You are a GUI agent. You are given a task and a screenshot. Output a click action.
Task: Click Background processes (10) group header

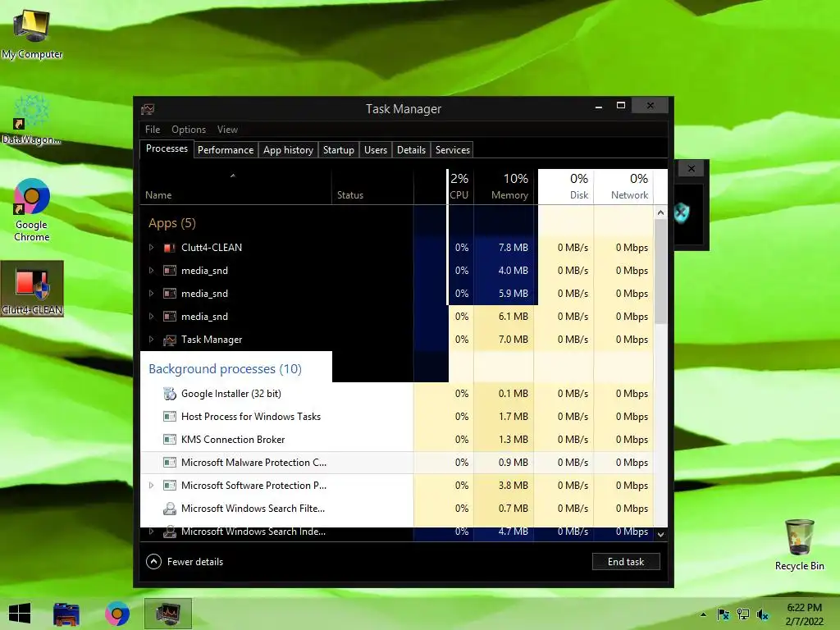tap(225, 368)
